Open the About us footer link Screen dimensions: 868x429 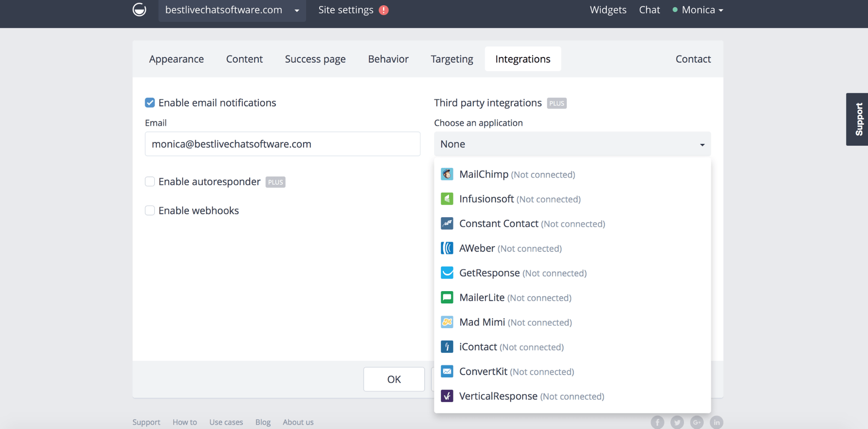298,422
